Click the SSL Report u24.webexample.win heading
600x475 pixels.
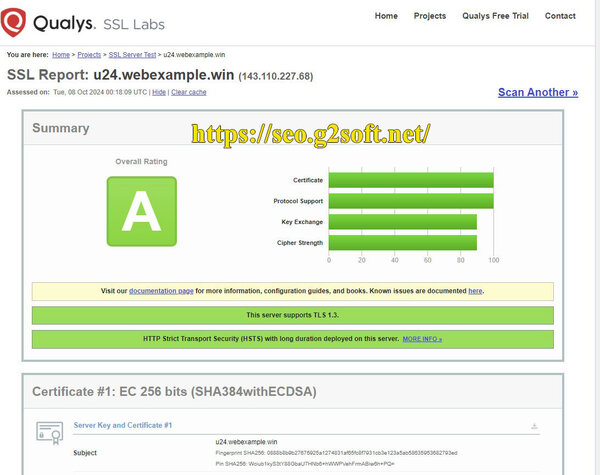pyautogui.click(x=121, y=75)
